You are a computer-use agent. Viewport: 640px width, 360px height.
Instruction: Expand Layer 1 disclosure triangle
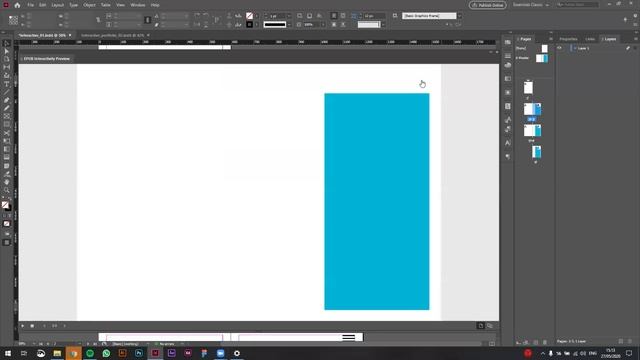575,48
